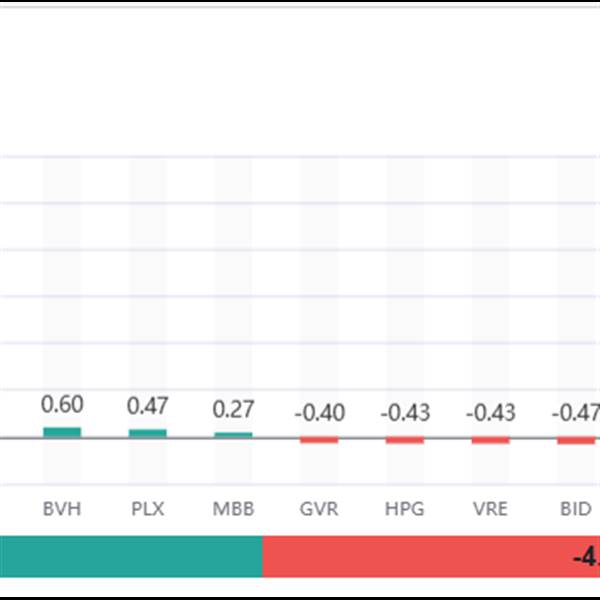This screenshot has width=600, height=600.
Task: Click the BVH ticker label
Action: click(x=62, y=509)
